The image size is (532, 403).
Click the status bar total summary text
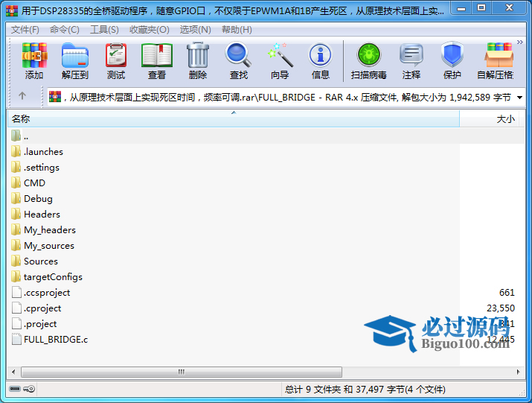pyautogui.click(x=365, y=389)
